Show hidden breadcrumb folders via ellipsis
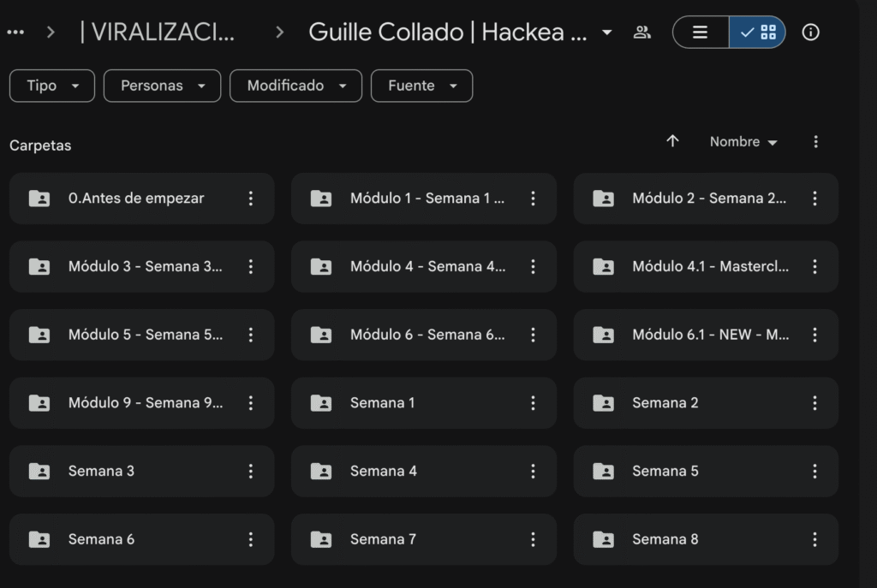The image size is (877, 588). tap(15, 33)
